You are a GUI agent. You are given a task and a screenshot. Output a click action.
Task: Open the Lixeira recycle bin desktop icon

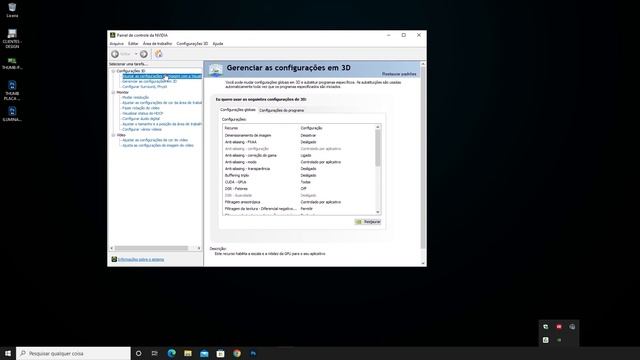[x=12, y=10]
